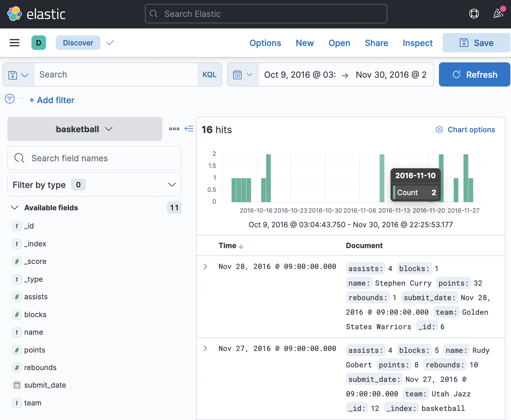The width and height of the screenshot is (511, 420).
Task: Select the blocks field
Action: coord(35,315)
